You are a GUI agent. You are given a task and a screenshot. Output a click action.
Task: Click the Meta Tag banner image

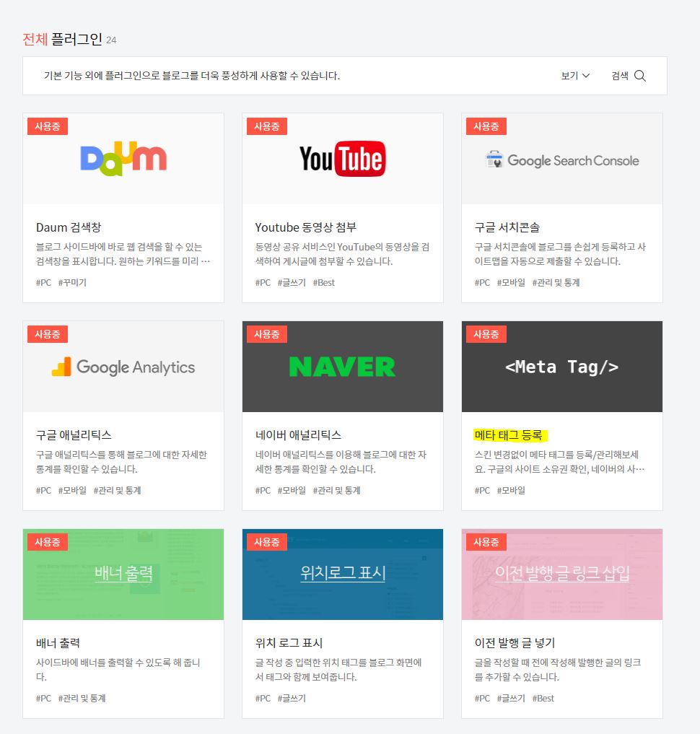[562, 367]
